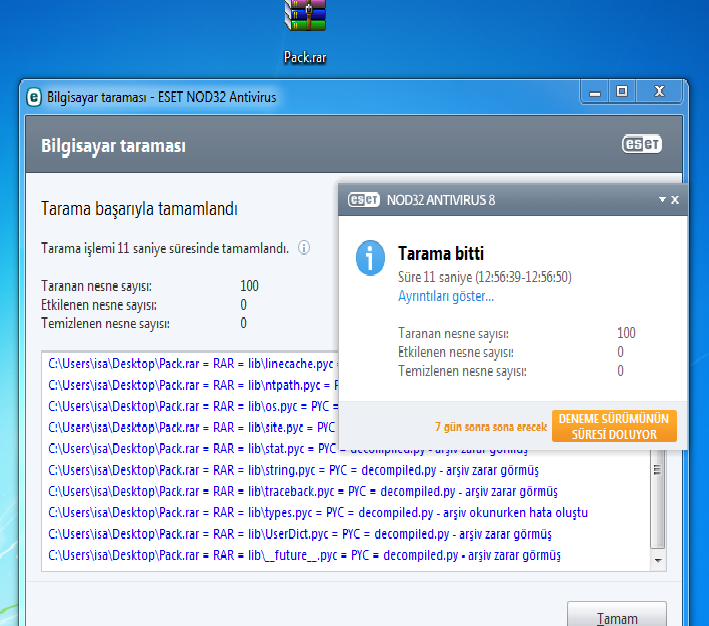Viewport: 709px width, 626px height.
Task: Select the log row for lib\UserDict.pyc
Action: click(x=300, y=534)
